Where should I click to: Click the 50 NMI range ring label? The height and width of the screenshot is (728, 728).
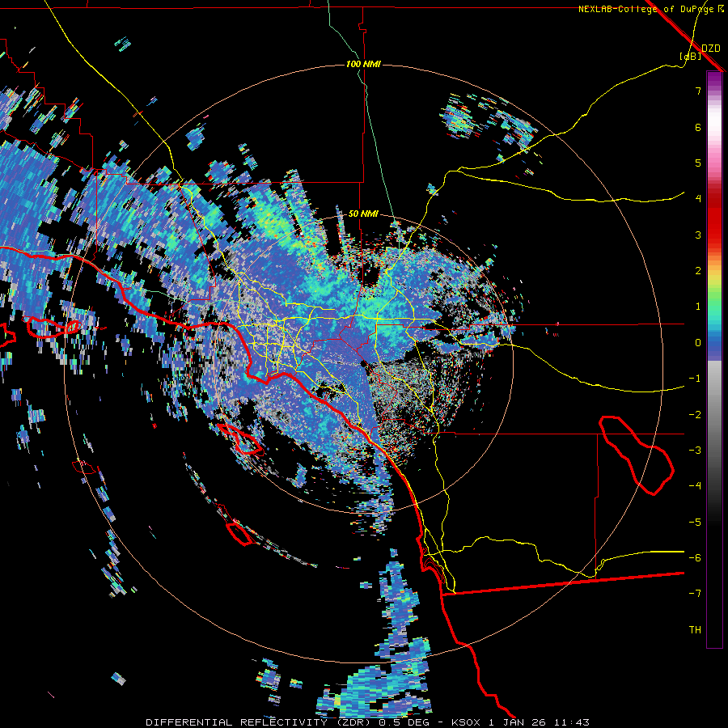[363, 214]
